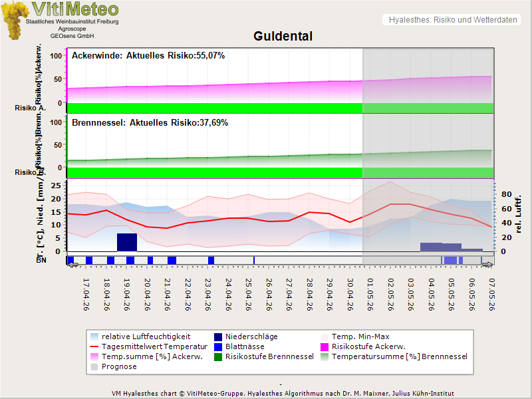Click the Guldental chart title
The width and height of the screenshot is (532, 399).
click(283, 36)
